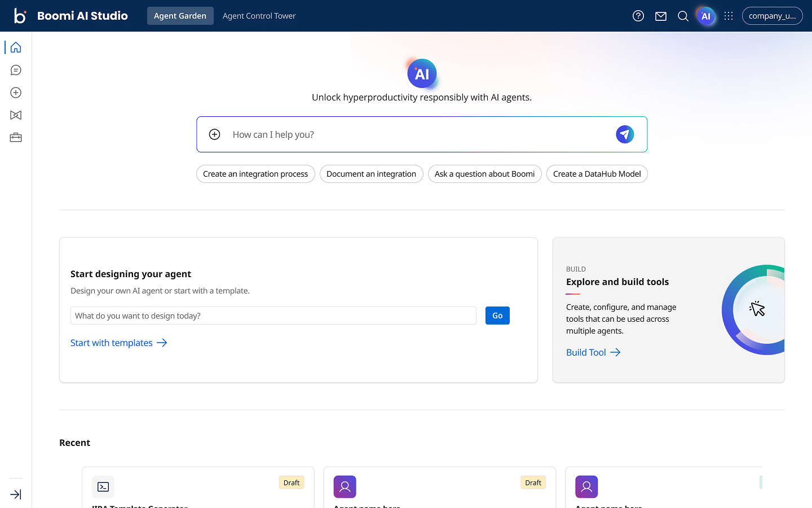The width and height of the screenshot is (812, 508).
Task: Open the bow-tie agents sidebar icon
Action: pos(16,115)
